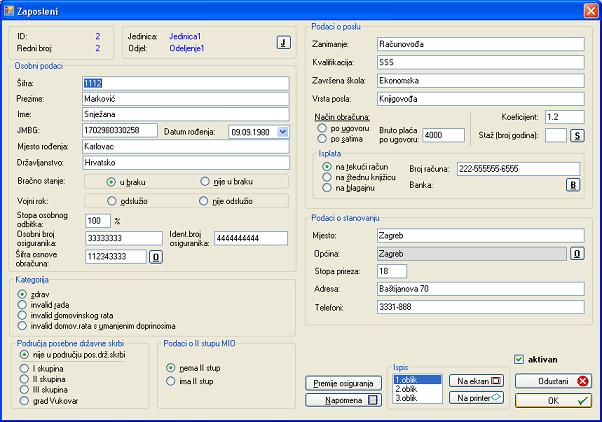Click the S button beside Staž field
The width and height of the screenshot is (602, 422).
576,135
